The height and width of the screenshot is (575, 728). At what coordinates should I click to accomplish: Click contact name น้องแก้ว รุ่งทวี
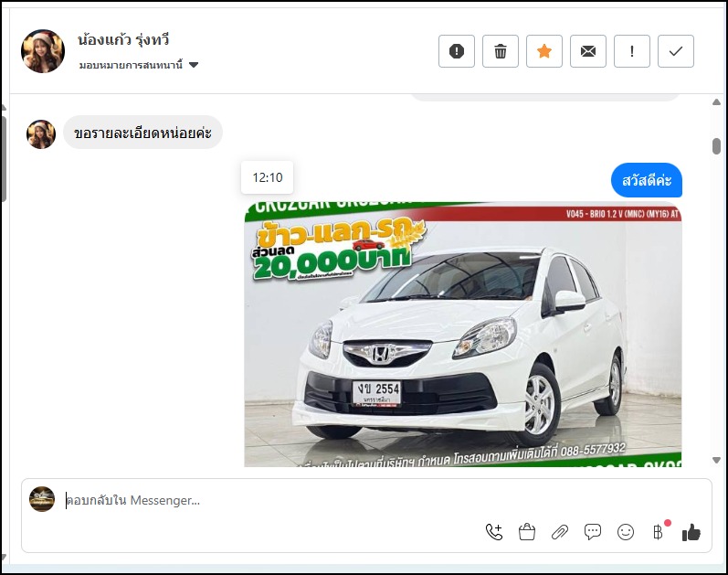(124, 40)
